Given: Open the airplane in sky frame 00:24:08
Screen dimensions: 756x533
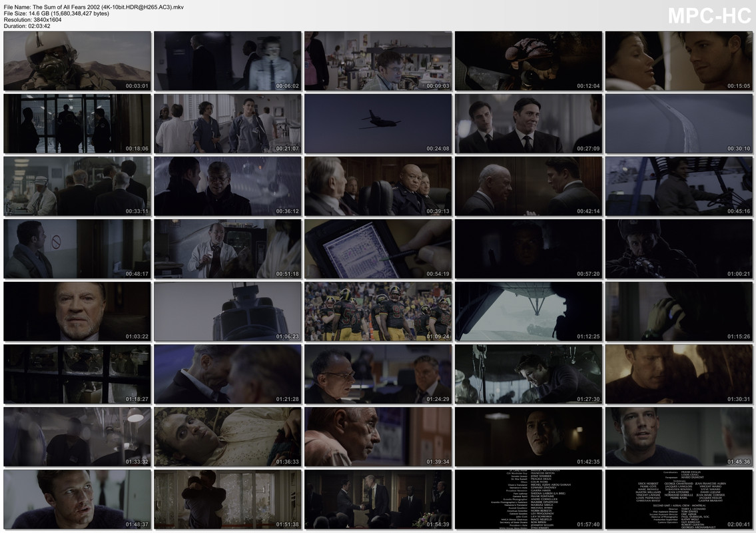Looking at the screenshot, I should tap(378, 123).
